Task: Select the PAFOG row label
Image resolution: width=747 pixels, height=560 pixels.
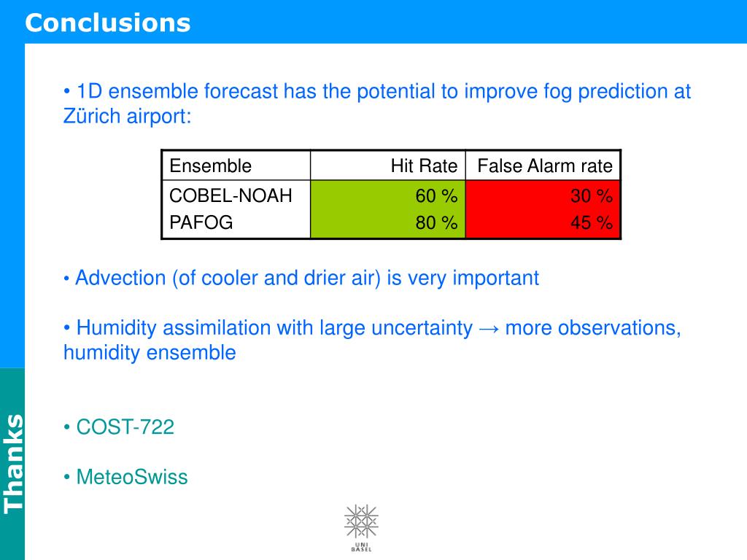Action: 201,222
